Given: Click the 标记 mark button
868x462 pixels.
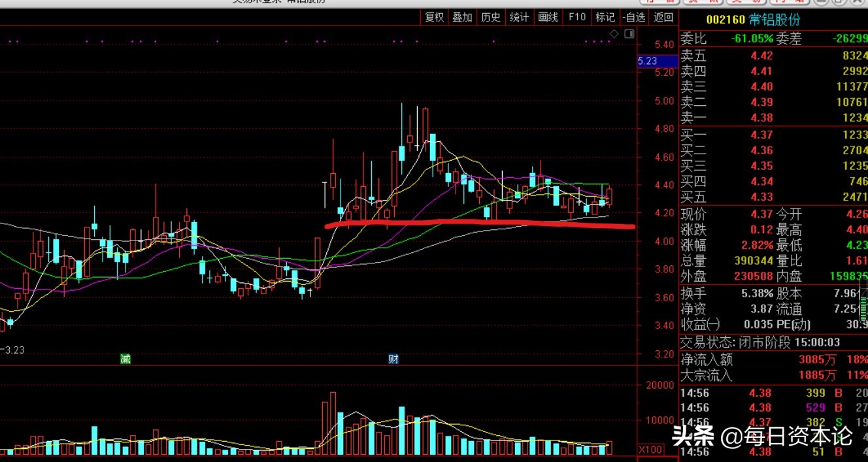Looking at the screenshot, I should (x=605, y=18).
